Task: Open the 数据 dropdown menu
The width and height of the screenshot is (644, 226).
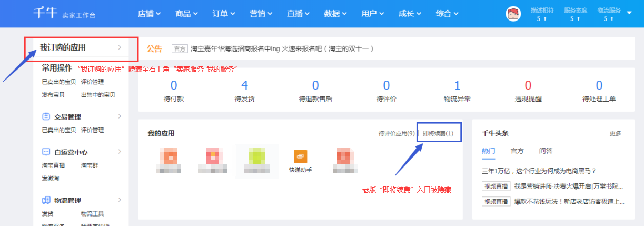Action: (336, 14)
